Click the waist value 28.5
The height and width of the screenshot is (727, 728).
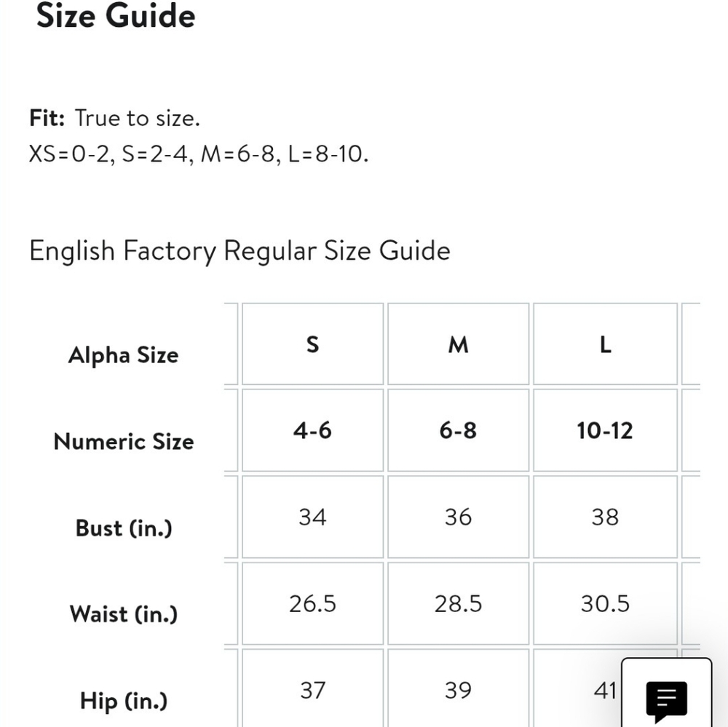tap(458, 603)
